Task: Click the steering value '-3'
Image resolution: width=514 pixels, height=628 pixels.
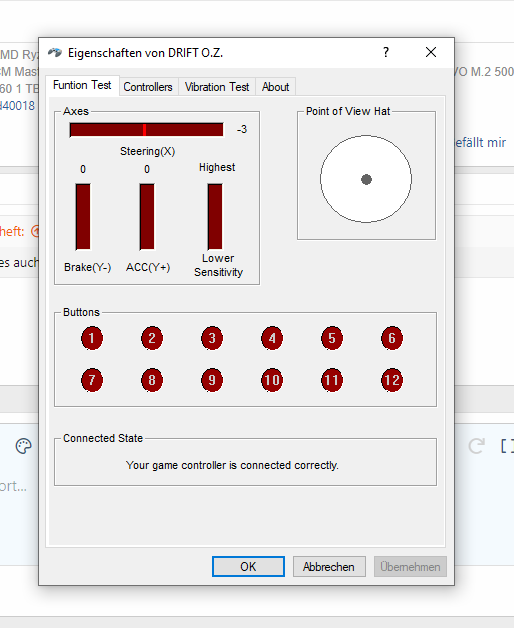Action: pos(242,130)
